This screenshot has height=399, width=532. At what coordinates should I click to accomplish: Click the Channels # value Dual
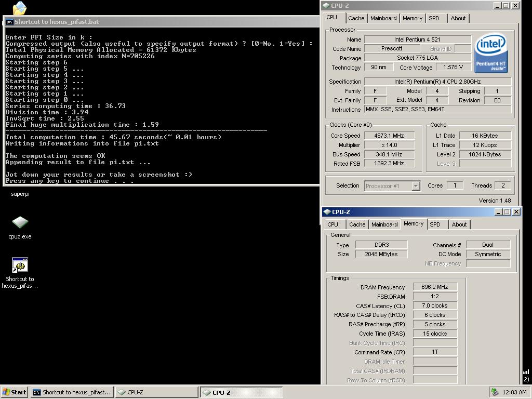[488, 245]
